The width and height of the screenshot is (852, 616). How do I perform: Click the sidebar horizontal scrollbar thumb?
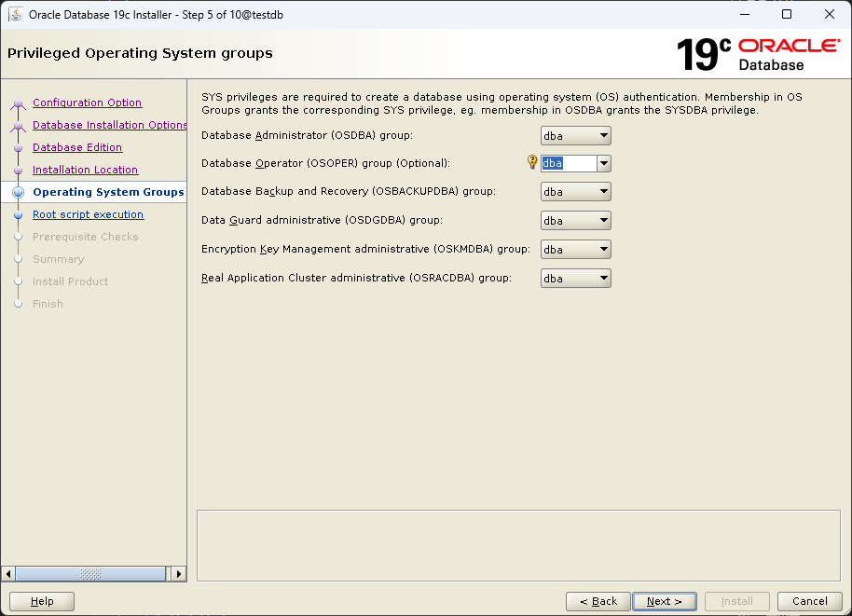tap(90, 574)
